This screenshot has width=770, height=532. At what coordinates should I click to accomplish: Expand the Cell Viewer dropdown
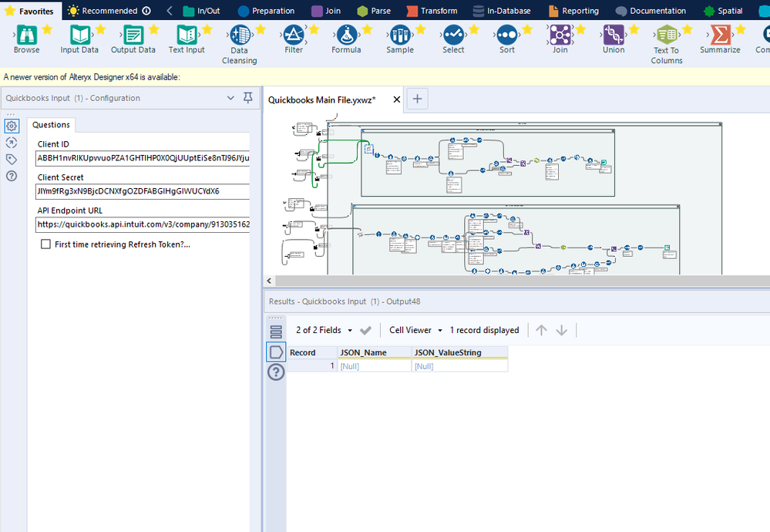click(416, 330)
